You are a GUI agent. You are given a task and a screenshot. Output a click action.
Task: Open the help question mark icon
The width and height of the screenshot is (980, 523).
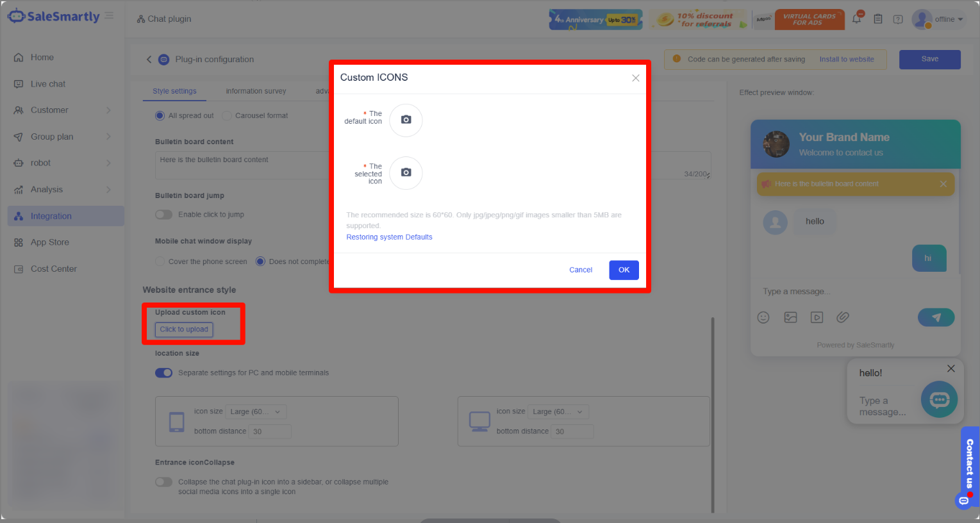coord(898,19)
